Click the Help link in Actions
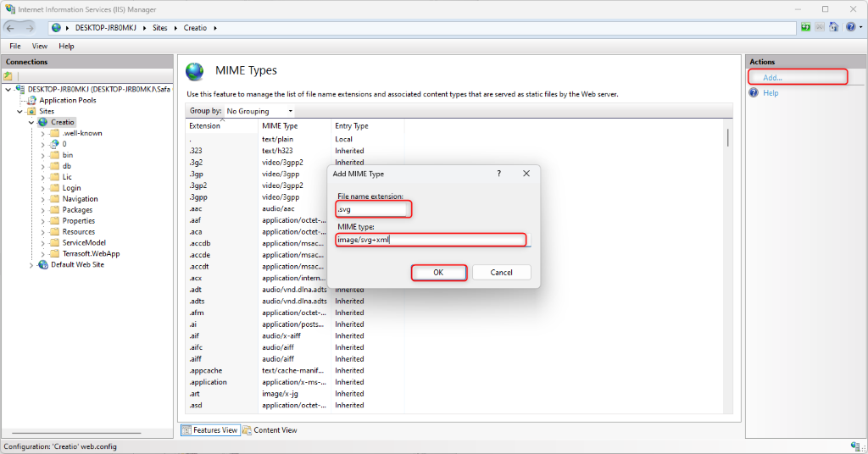This screenshot has width=868, height=454. (771, 93)
